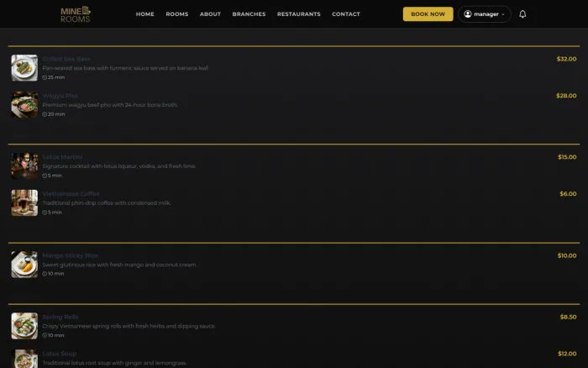Click the Lotus Martini title

click(x=62, y=157)
